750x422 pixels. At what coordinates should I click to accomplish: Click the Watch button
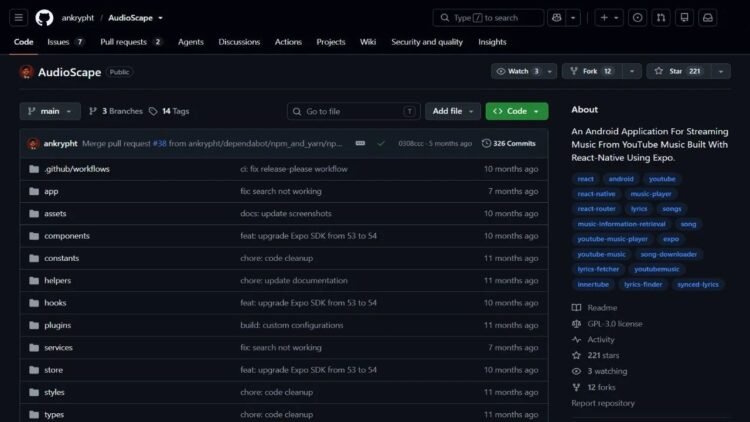click(518, 71)
